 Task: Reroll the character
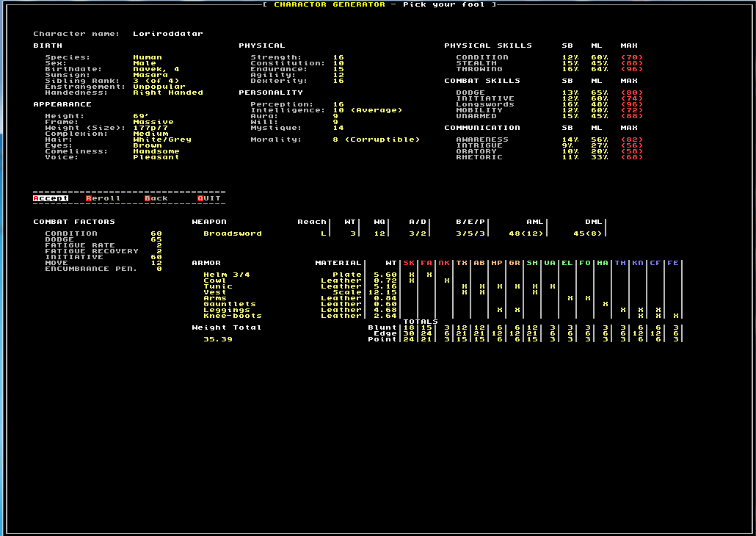pyautogui.click(x=102, y=198)
